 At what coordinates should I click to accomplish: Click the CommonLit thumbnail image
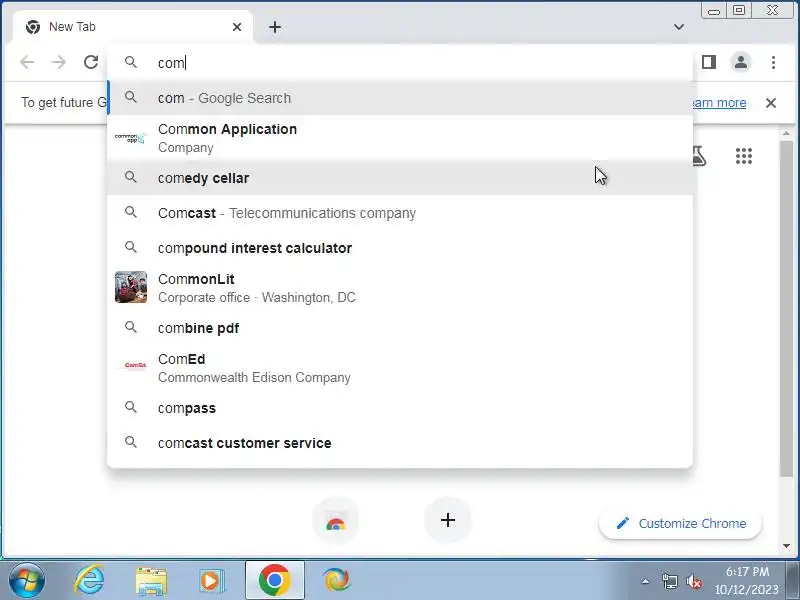coord(131,287)
